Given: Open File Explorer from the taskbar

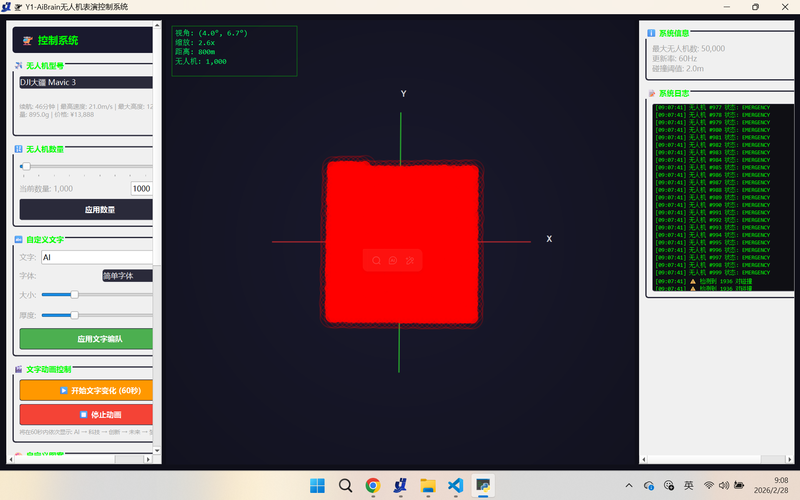Looking at the screenshot, I should coord(428,485).
